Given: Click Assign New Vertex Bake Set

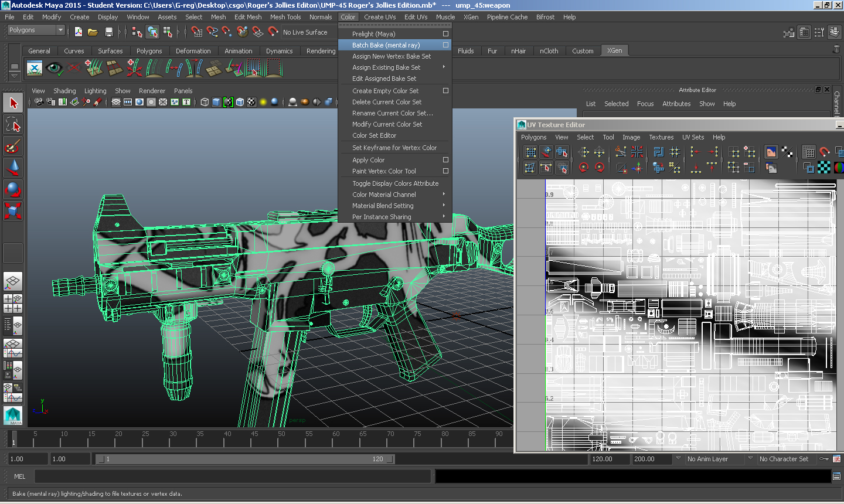Looking at the screenshot, I should 392,56.
